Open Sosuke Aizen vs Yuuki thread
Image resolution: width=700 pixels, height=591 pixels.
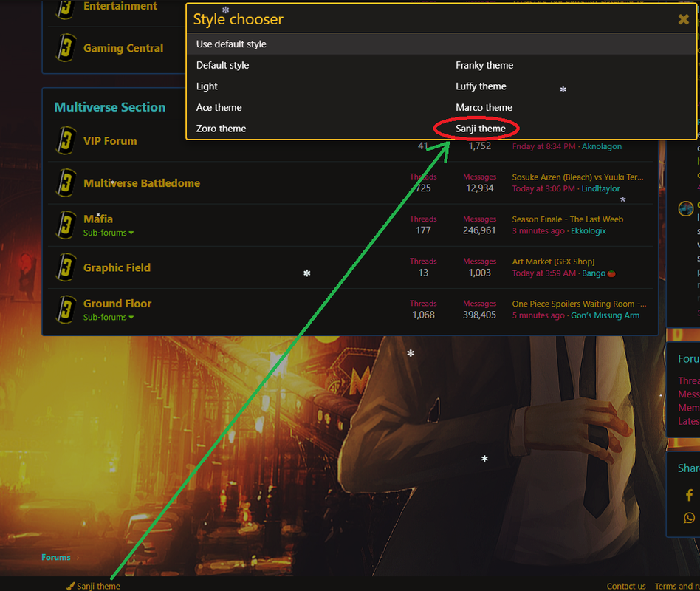coord(577,177)
